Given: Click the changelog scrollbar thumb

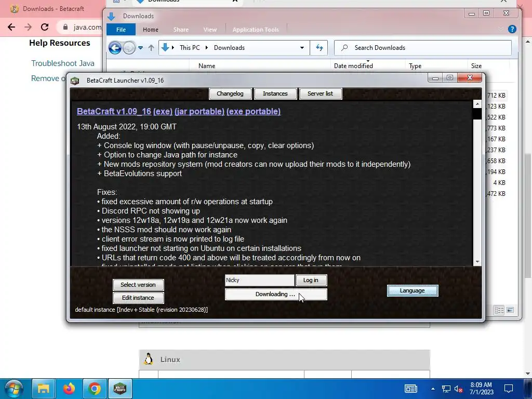Looking at the screenshot, I should [477, 114].
